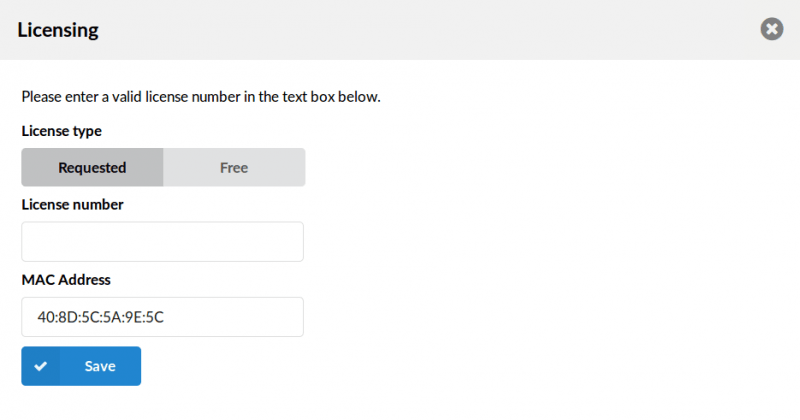Place cursor in empty License number box

(x=162, y=241)
